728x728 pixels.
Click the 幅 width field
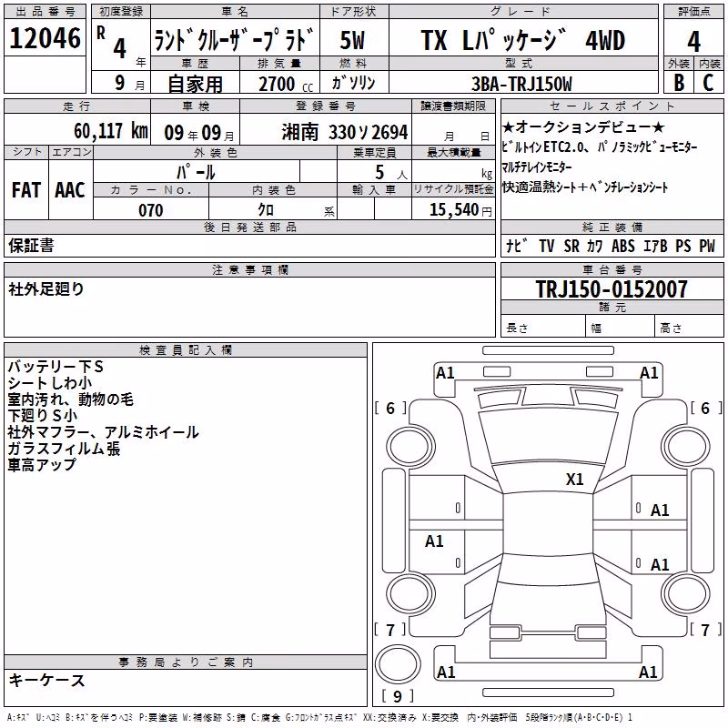click(621, 328)
